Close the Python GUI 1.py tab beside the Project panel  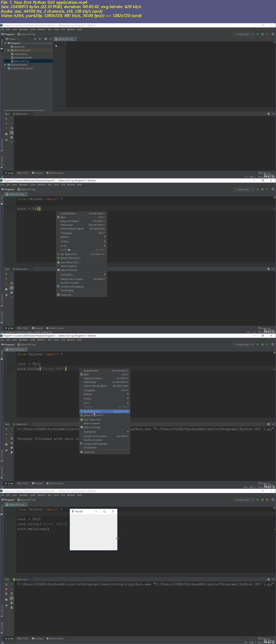(75, 39)
